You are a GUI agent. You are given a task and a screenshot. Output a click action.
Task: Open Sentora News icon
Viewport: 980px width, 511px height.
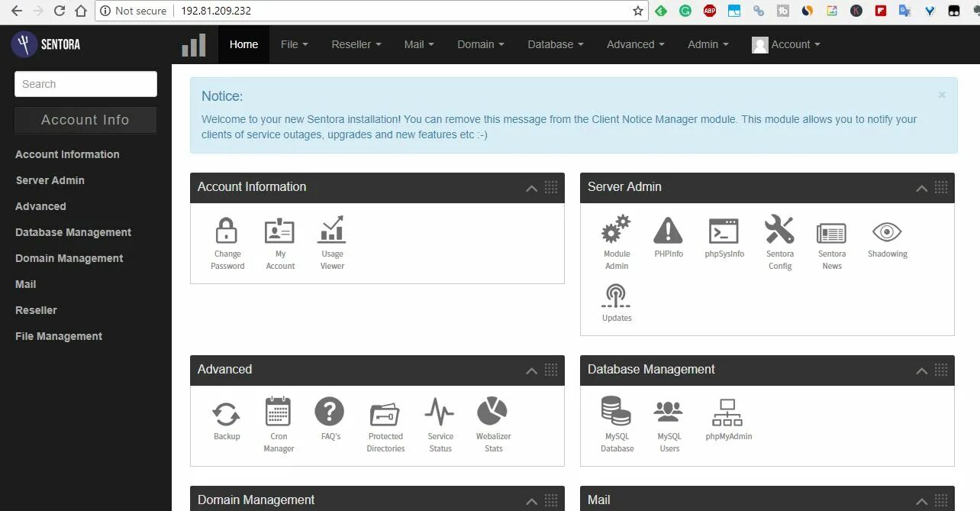[x=831, y=232]
